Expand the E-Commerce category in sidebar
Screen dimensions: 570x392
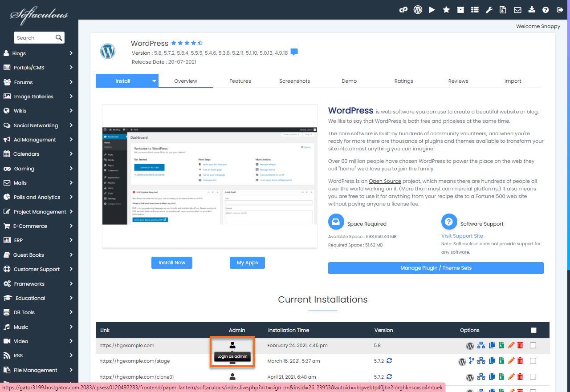click(x=39, y=226)
